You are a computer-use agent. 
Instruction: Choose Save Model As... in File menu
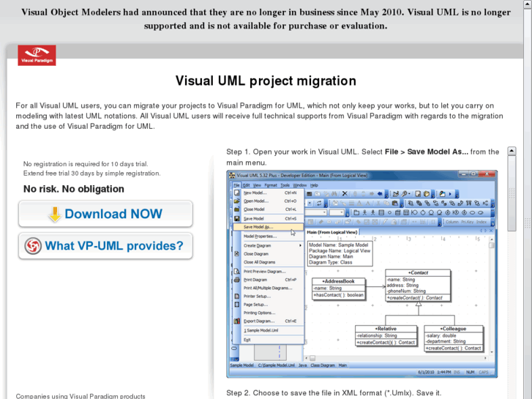pyautogui.click(x=268, y=227)
